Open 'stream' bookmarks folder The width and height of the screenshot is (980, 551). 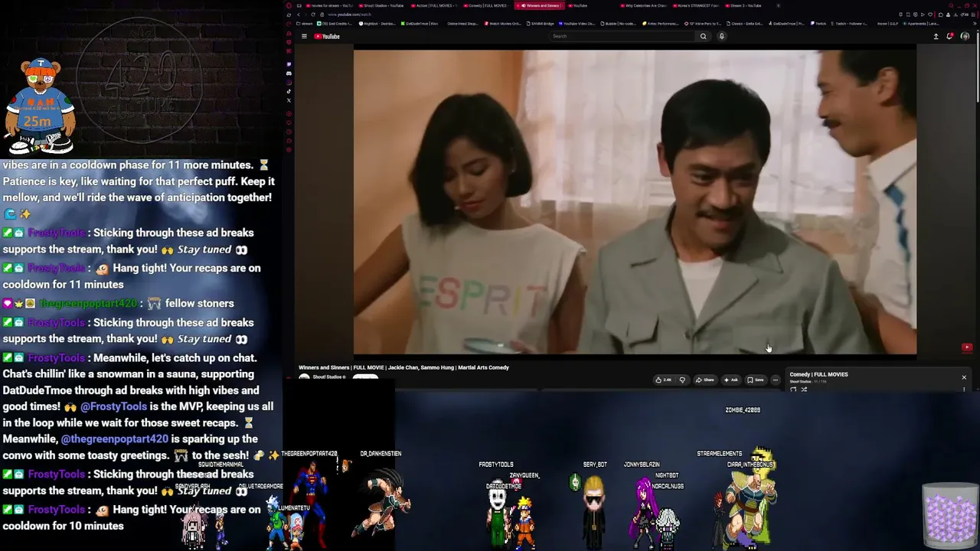[305, 24]
